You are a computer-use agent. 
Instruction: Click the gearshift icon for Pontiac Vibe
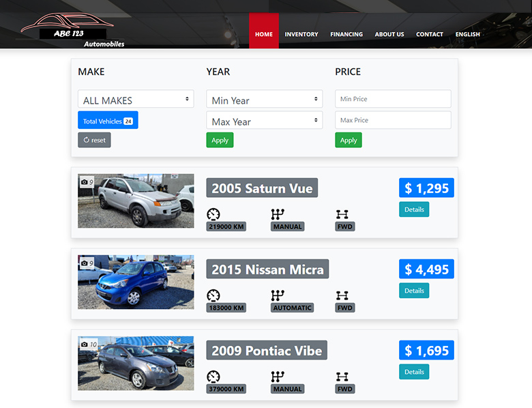tap(278, 377)
